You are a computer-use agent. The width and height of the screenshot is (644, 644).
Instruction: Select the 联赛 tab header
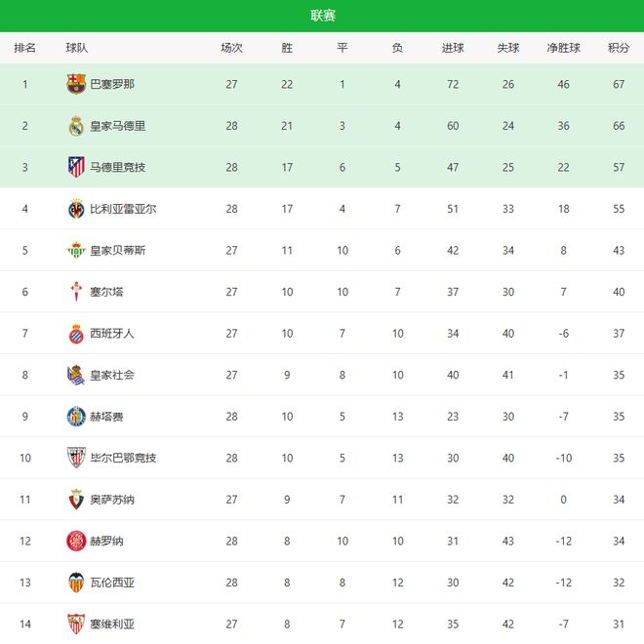(322, 16)
